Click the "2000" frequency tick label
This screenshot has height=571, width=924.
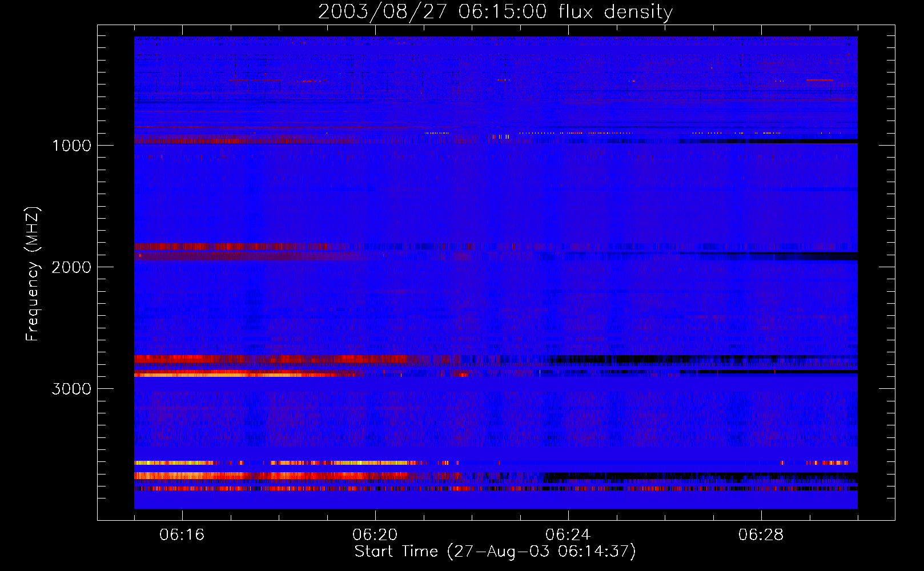coord(71,267)
